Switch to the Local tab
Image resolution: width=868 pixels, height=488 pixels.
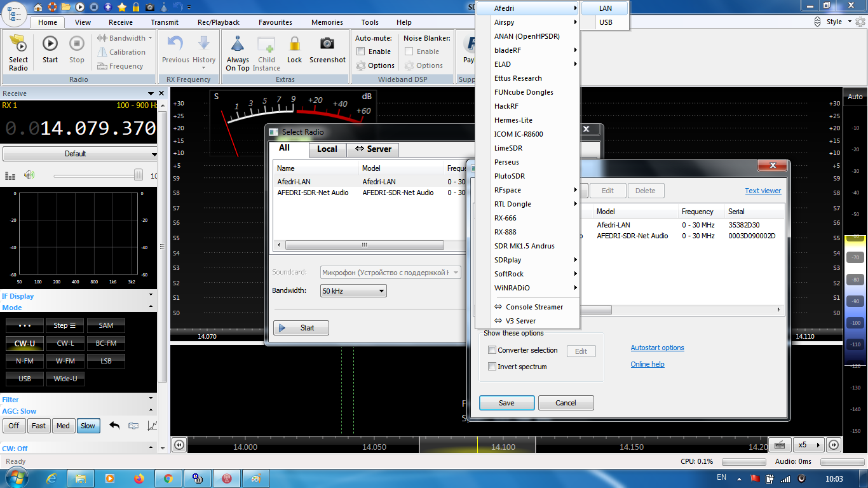327,149
